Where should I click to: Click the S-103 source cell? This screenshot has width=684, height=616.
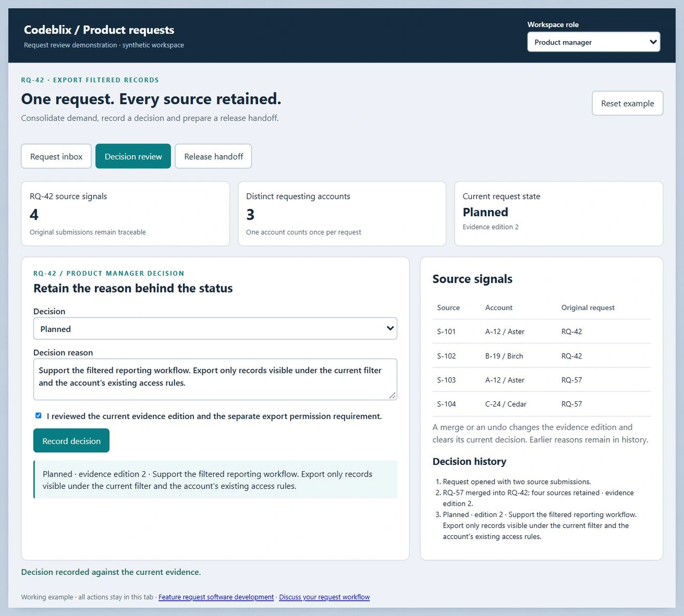[x=446, y=380]
